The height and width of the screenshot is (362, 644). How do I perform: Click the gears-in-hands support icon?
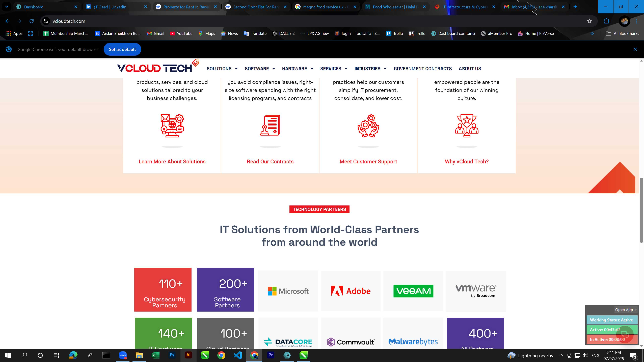pyautogui.click(x=368, y=126)
